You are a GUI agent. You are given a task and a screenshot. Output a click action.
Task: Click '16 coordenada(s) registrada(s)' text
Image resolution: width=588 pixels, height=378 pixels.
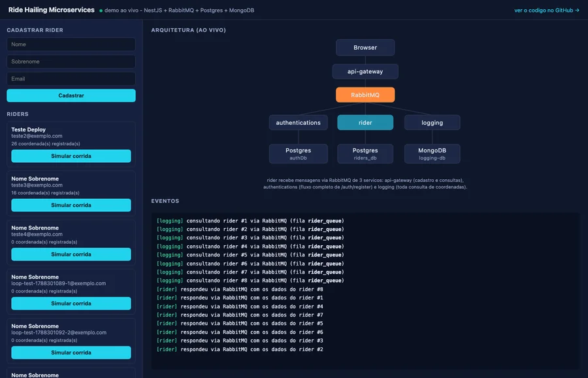[45, 193]
